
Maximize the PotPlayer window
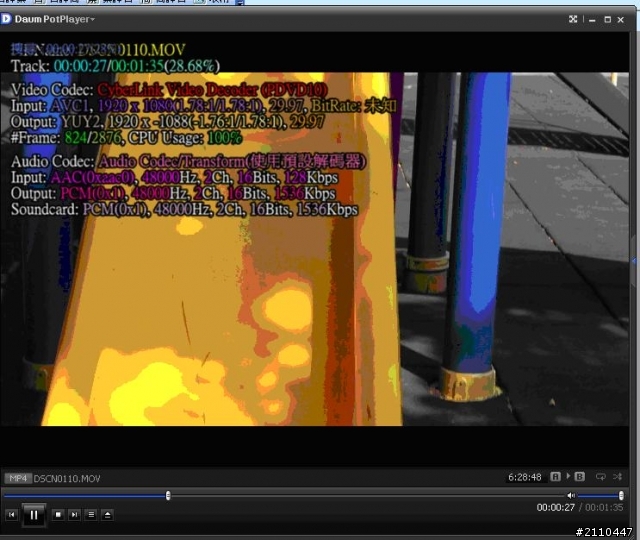(x=607, y=20)
